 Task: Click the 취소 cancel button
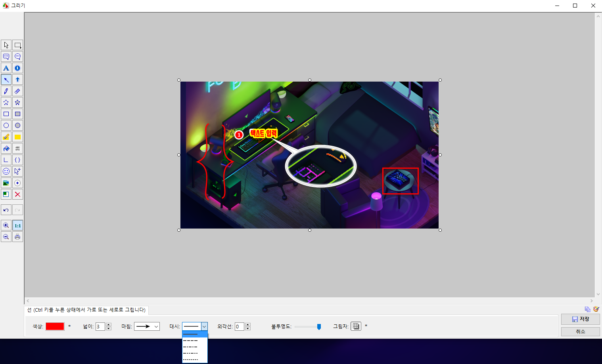point(581,332)
